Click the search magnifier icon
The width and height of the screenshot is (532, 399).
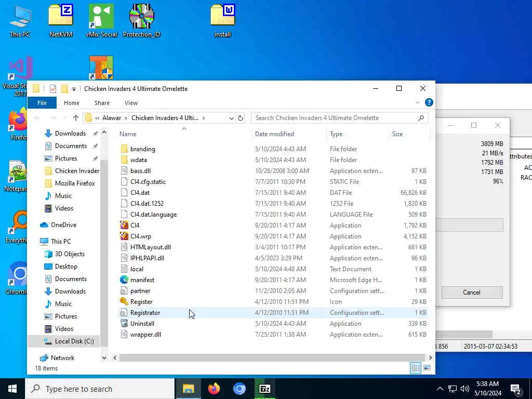(421, 118)
